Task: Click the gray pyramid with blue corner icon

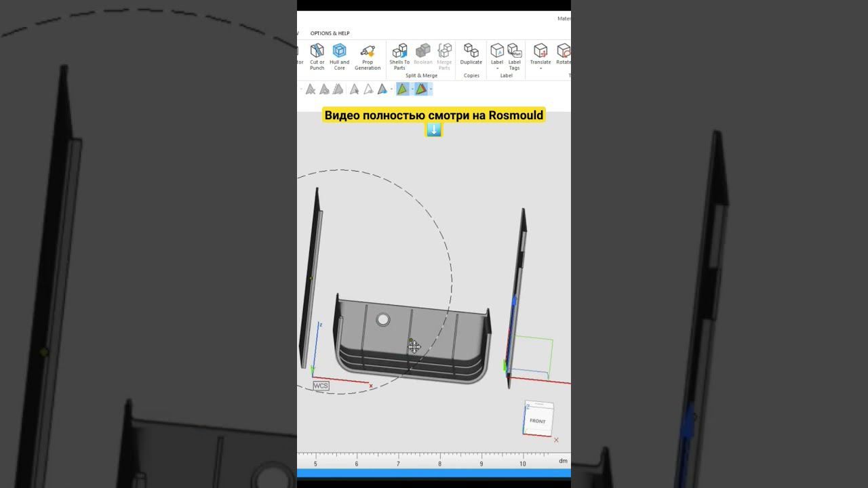Action: [382, 89]
